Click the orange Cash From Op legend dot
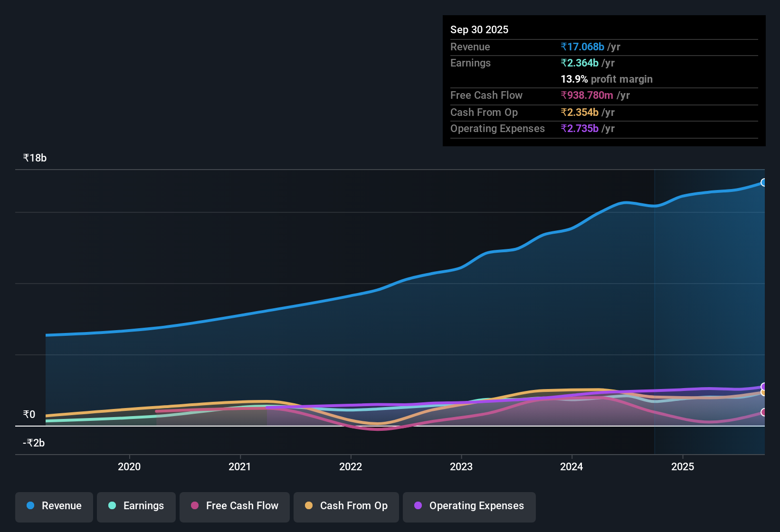This screenshot has height=532, width=780. coord(309,506)
